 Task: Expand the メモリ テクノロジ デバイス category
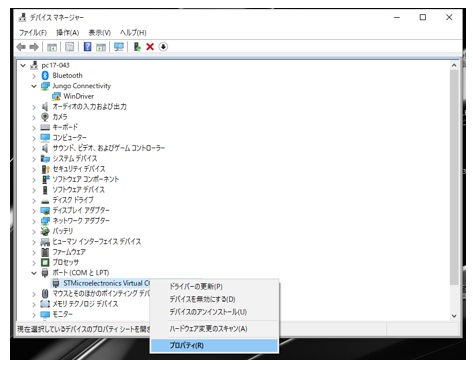coord(34,304)
